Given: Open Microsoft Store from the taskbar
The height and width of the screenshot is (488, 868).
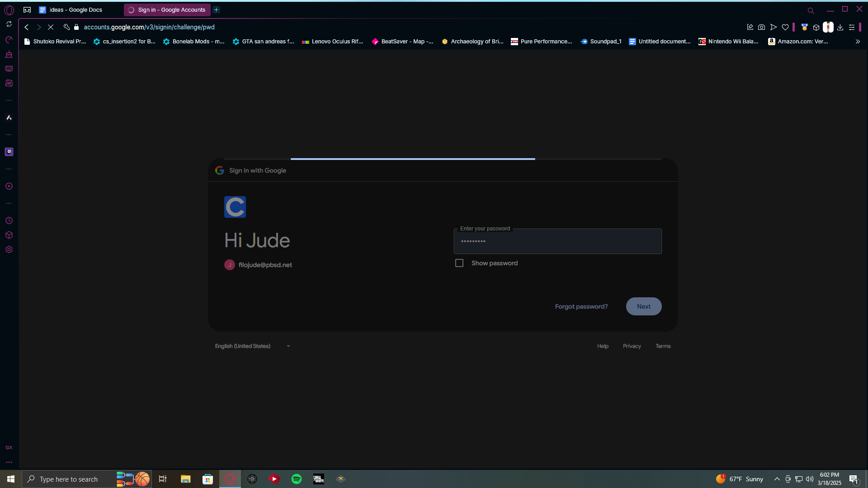Looking at the screenshot, I should tap(208, 479).
